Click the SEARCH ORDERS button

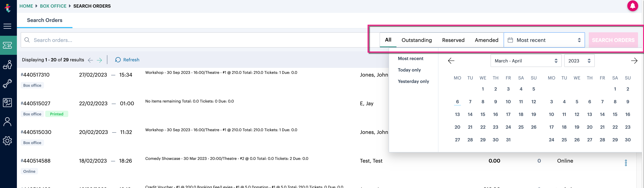click(613, 40)
